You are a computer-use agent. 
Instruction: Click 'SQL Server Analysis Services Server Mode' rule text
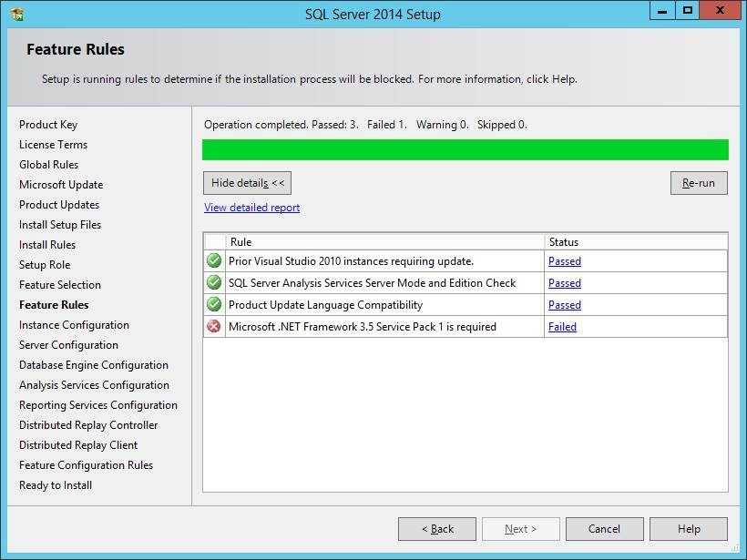click(x=372, y=283)
